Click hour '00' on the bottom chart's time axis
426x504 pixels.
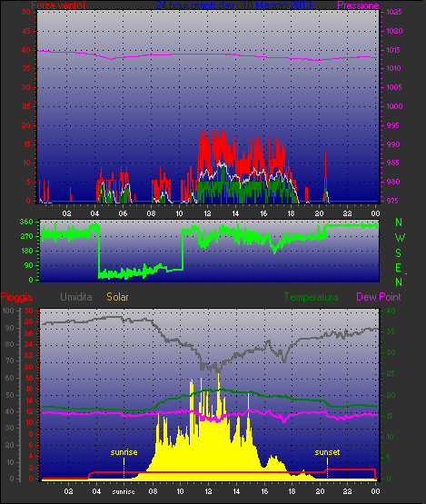point(375,491)
